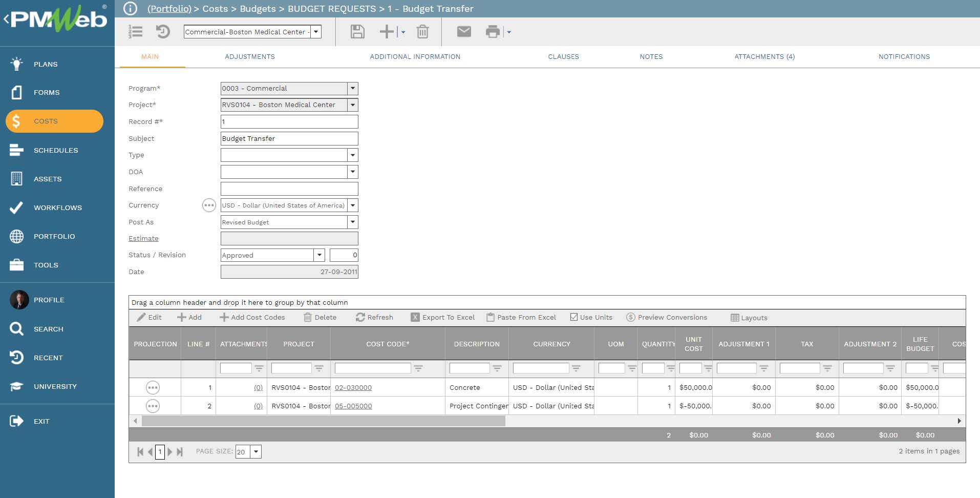Open projection ellipsis for Concrete line
The image size is (980, 498).
[153, 388]
